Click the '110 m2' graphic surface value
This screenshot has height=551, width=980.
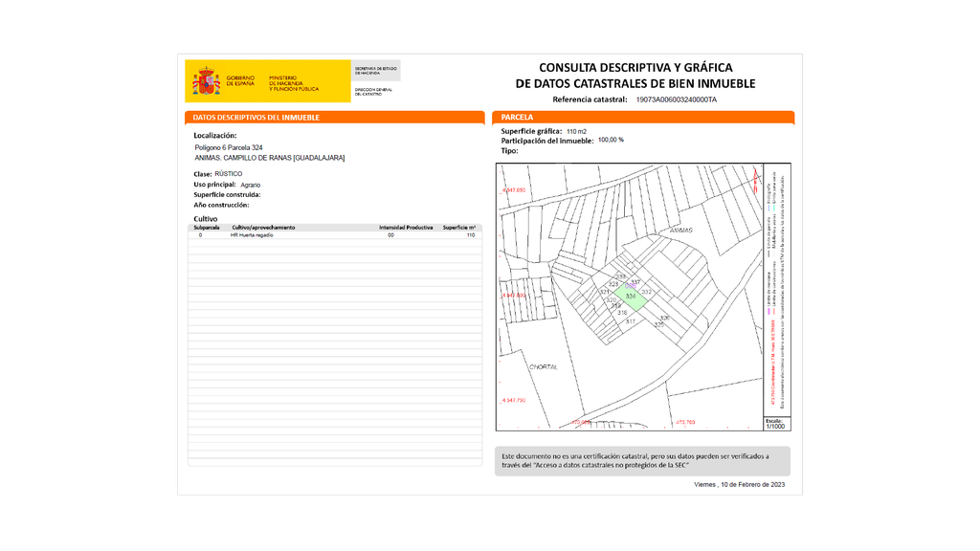pos(576,132)
